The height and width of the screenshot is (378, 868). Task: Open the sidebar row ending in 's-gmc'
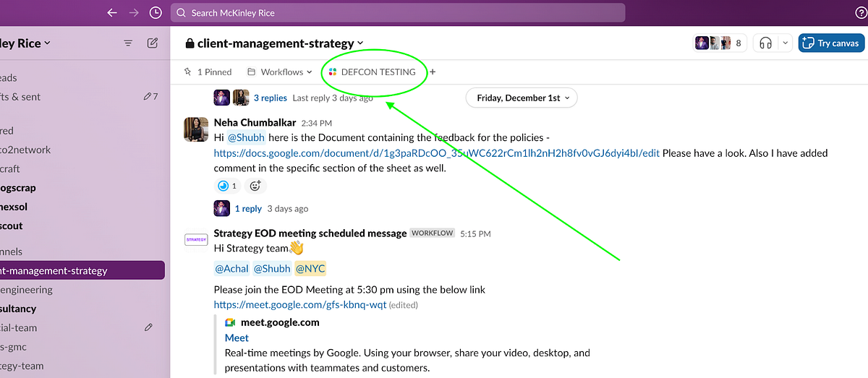pos(82,347)
